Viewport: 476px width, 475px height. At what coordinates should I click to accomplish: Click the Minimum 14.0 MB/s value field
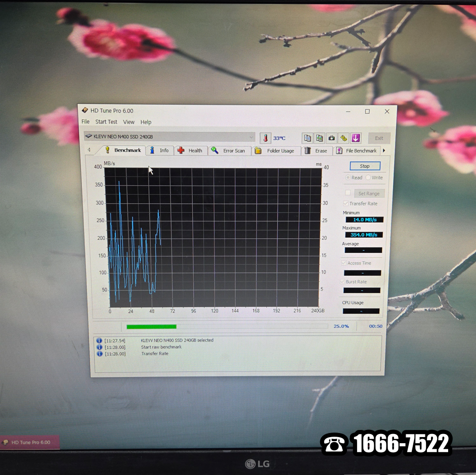tap(364, 220)
